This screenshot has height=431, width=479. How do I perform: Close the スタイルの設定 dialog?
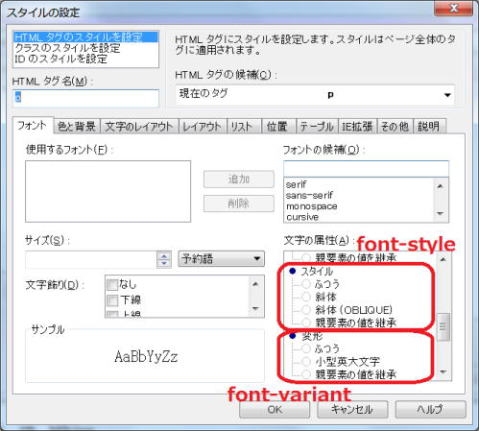tap(453, 8)
